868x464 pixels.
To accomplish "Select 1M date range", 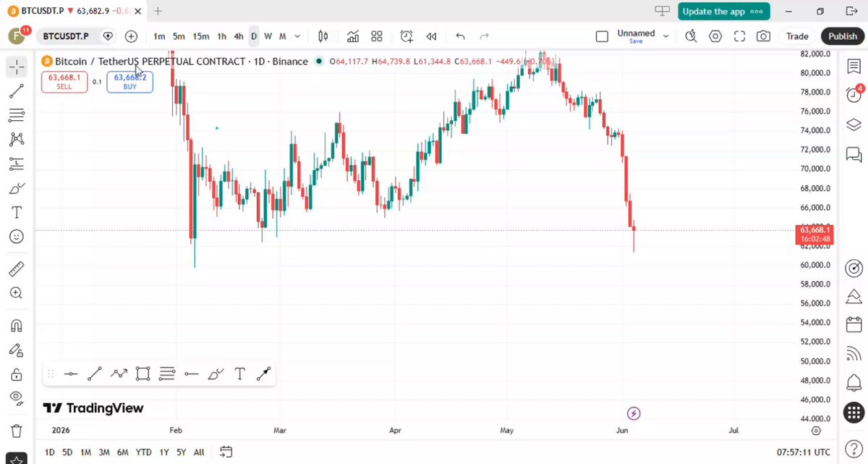I will [85, 452].
